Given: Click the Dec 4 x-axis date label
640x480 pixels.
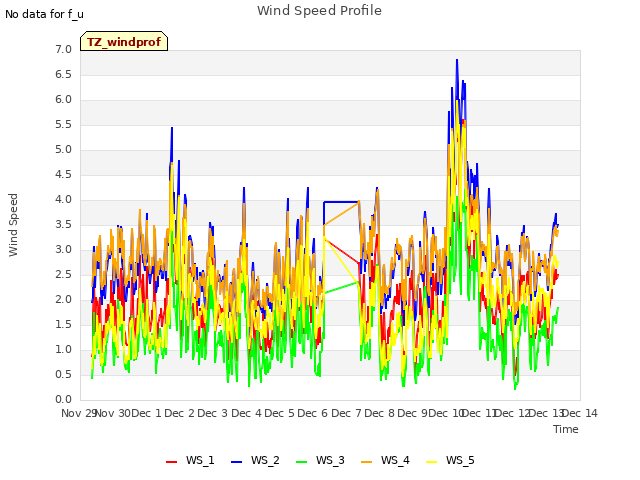Looking at the screenshot, I should pos(246,413).
